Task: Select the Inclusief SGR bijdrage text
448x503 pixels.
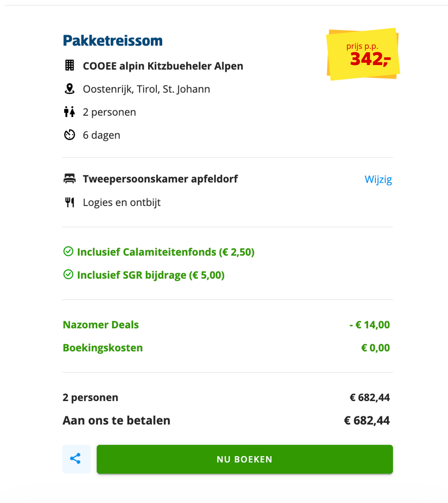Action: pos(151,275)
